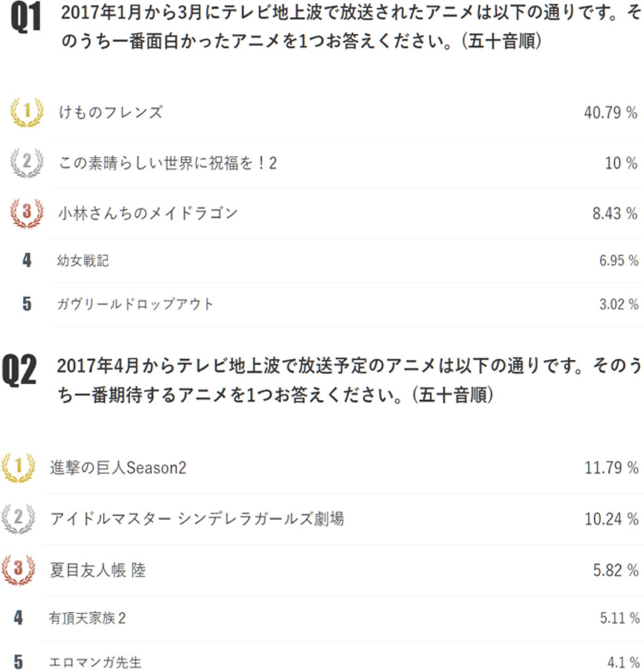This screenshot has width=644, height=671.
Task: Click the rank number 4 beside 幼女戦記
Action: tap(27, 261)
